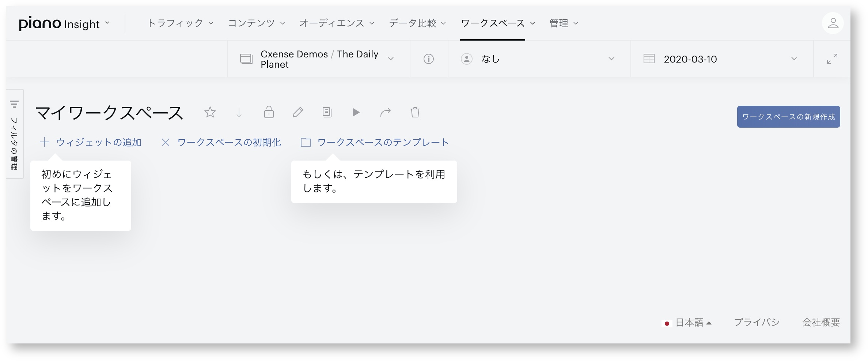Click the star favorite icon beside マイワークスペース
The height and width of the screenshot is (361, 868).
(x=210, y=112)
